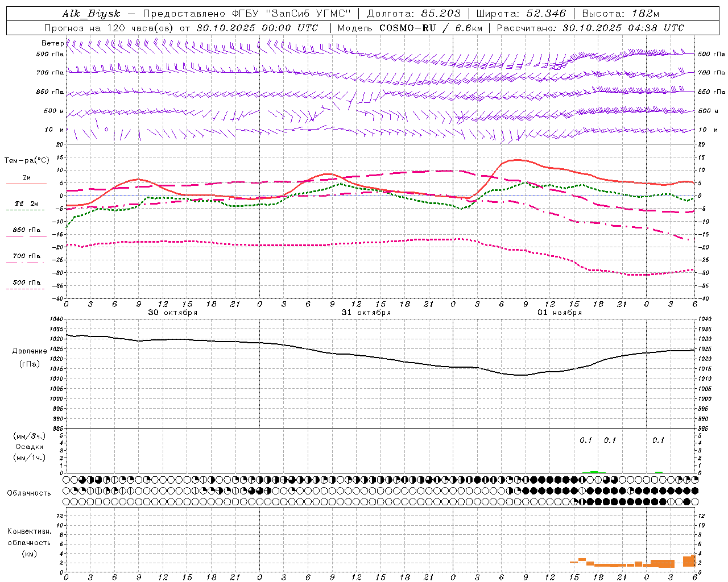The height and width of the screenshot is (582, 728).
Task: Click the "Конвективн." convective cloud label
Action: pos(29,531)
